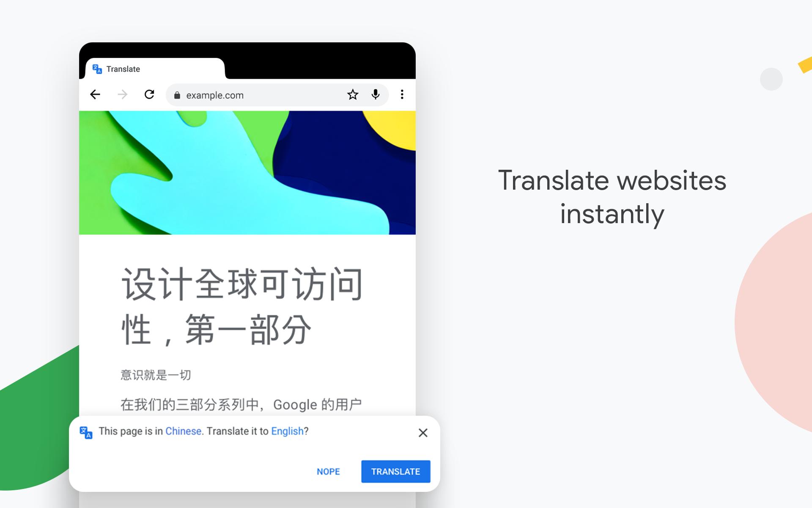Click the page reload/refresh icon
Viewport: 812px width, 508px height.
click(150, 95)
